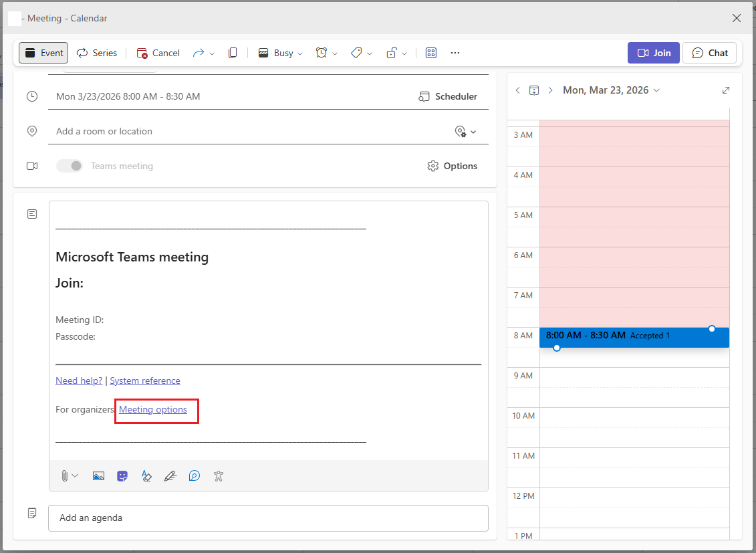Viewport: 756px width, 553px height.
Task: Open the Meeting options link
Action: (153, 409)
